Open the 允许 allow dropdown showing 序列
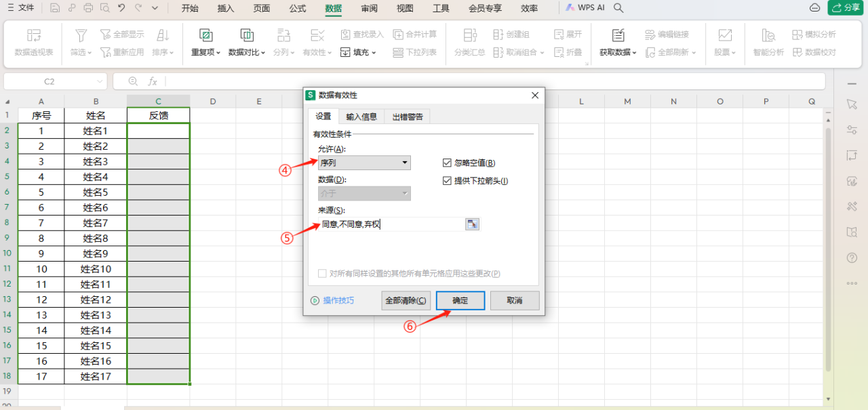The image size is (868, 410). pyautogui.click(x=364, y=163)
